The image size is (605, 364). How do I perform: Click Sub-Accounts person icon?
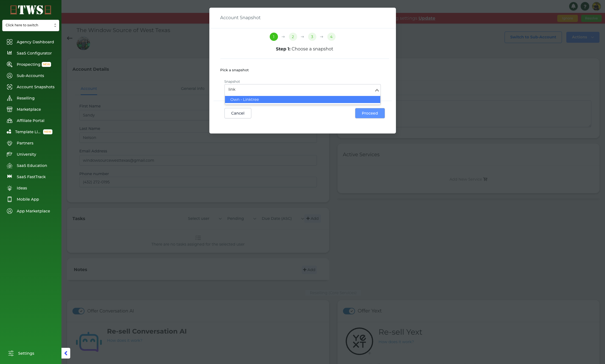(x=10, y=76)
